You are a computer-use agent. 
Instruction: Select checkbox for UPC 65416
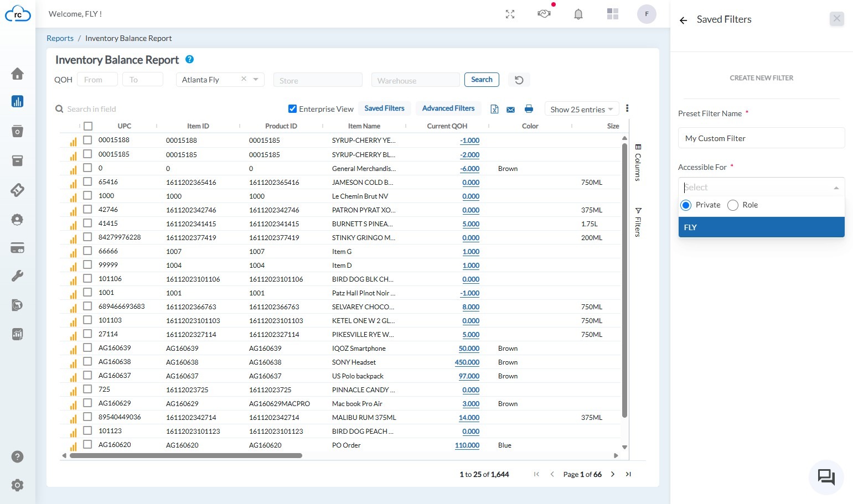pos(87,181)
